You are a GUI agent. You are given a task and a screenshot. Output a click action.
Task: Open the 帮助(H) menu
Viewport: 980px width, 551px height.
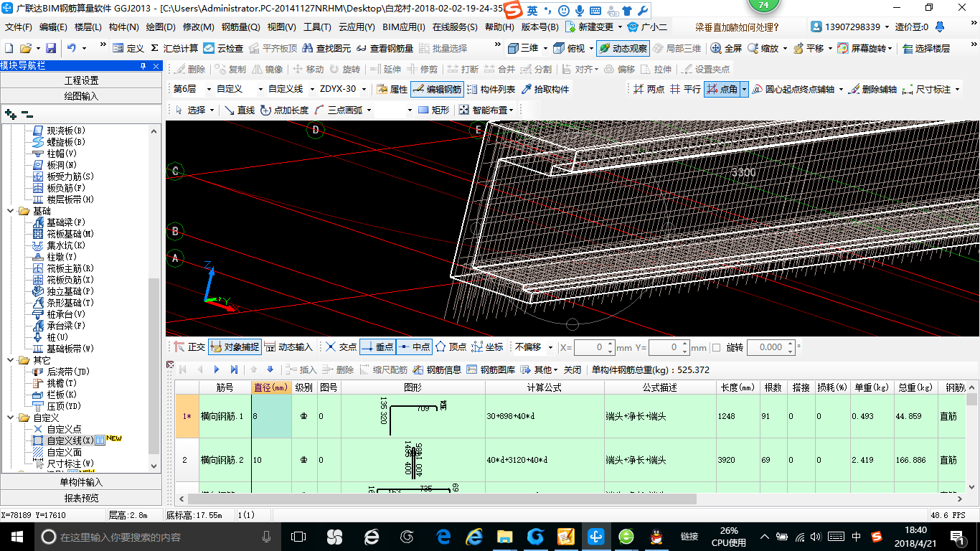[x=499, y=27]
